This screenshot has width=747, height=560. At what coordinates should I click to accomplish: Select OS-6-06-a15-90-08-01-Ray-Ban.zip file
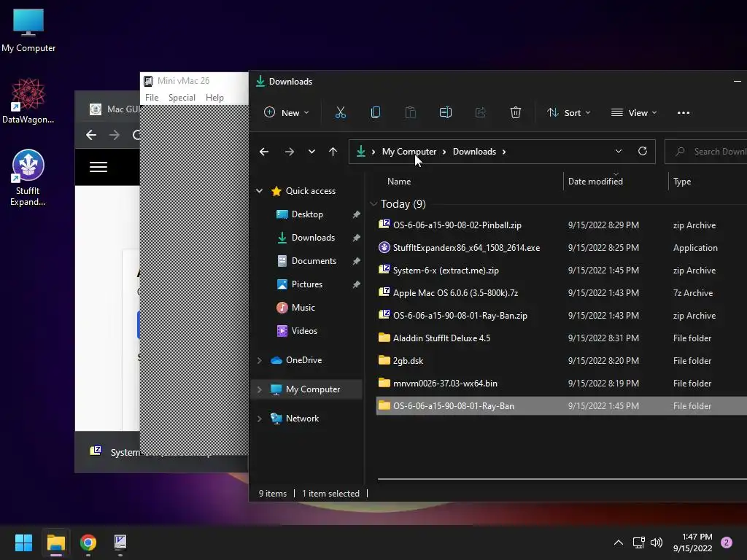460,316
